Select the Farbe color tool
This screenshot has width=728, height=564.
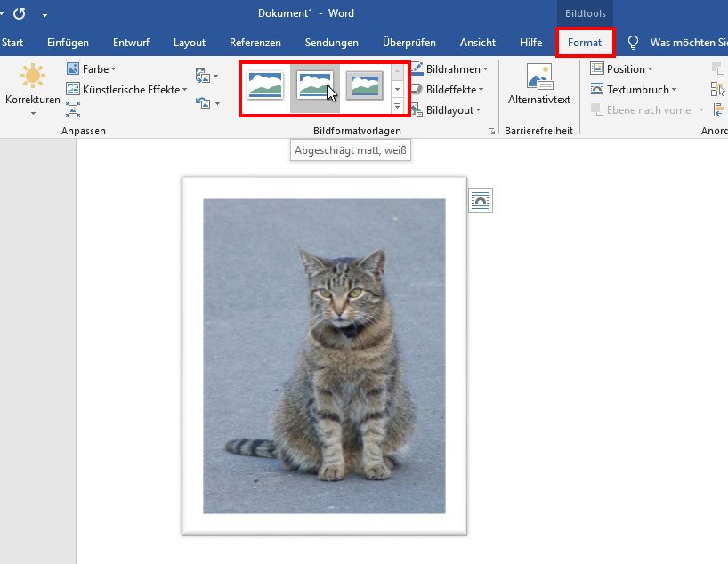coord(91,68)
